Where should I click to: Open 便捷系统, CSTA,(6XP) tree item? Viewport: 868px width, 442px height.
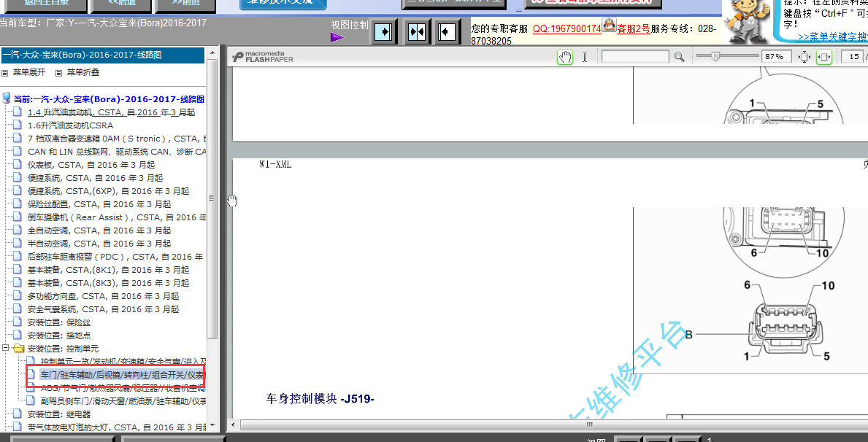(x=109, y=191)
